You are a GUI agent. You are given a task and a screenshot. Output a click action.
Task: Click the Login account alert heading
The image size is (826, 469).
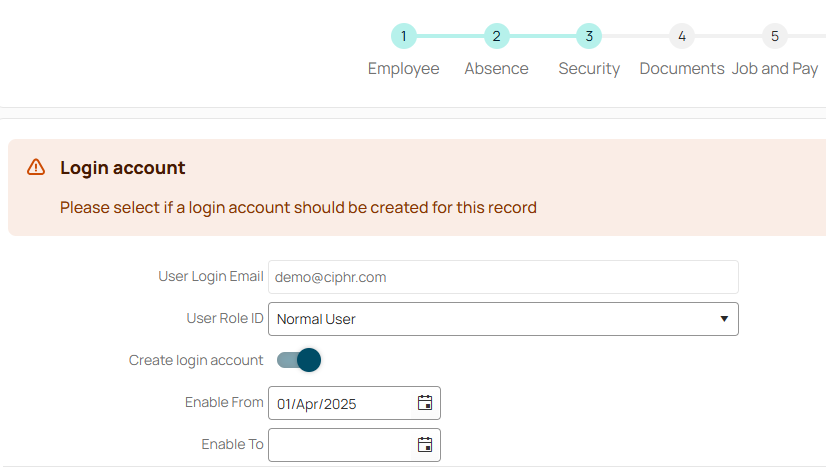[123, 168]
